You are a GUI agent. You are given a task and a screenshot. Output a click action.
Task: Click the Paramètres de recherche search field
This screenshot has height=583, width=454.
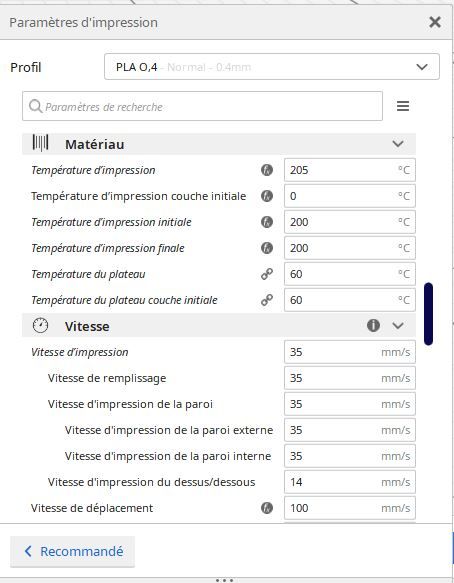tap(202, 106)
